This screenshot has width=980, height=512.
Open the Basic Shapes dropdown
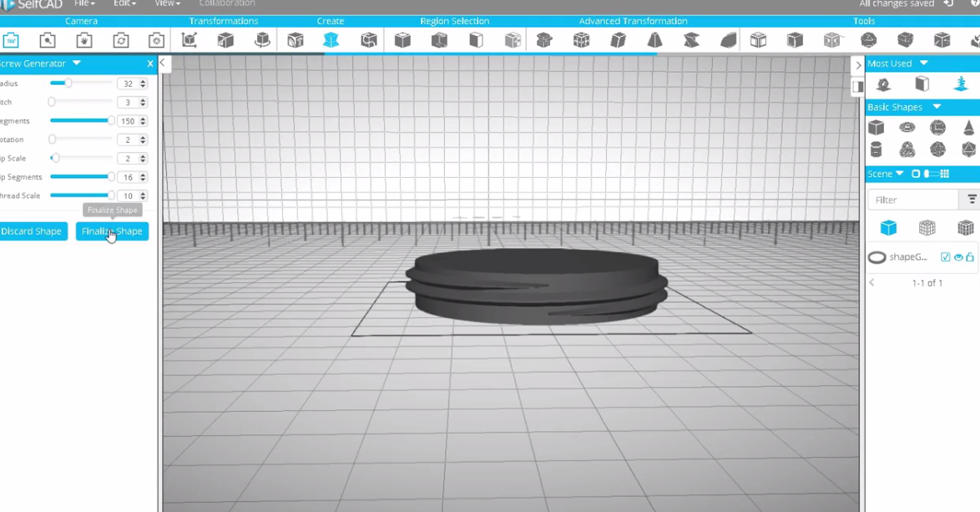pyautogui.click(x=937, y=107)
